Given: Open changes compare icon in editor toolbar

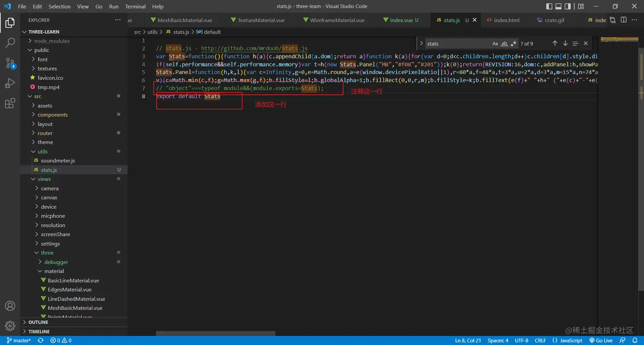Looking at the screenshot, I should tap(613, 20).
